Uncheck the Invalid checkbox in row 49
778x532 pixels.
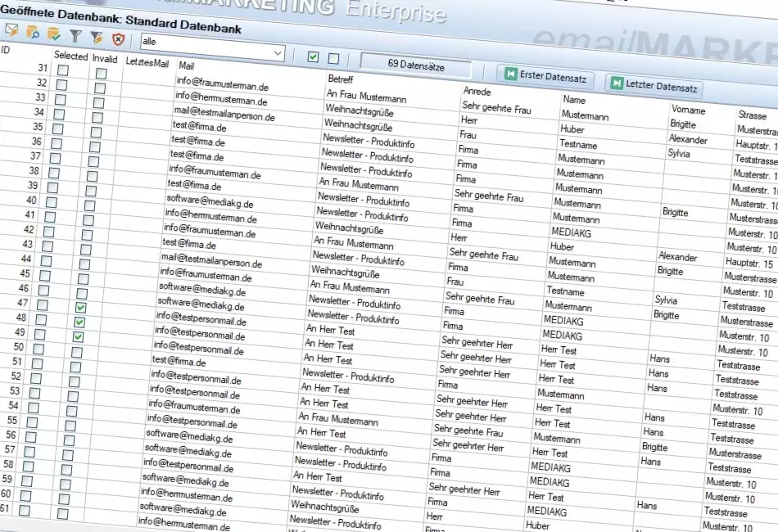78,337
